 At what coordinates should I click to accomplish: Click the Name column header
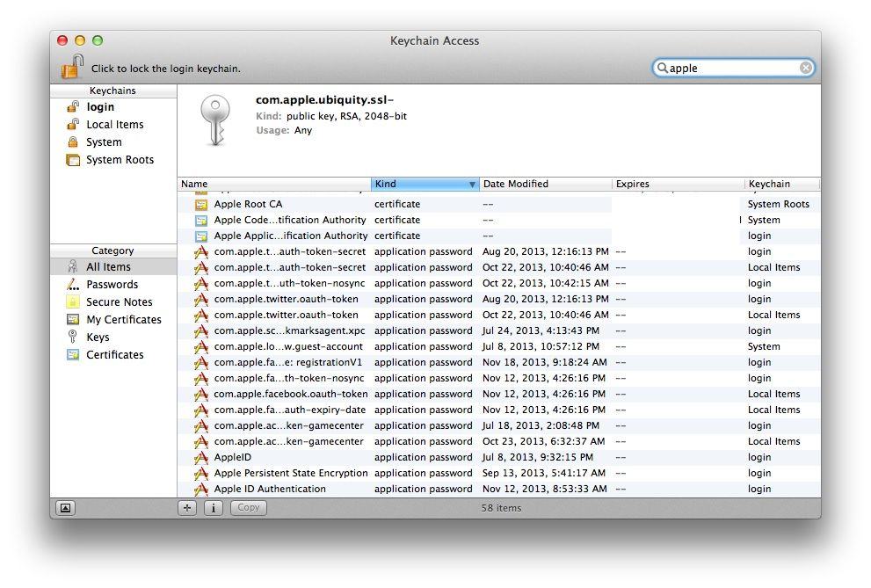pyautogui.click(x=273, y=184)
